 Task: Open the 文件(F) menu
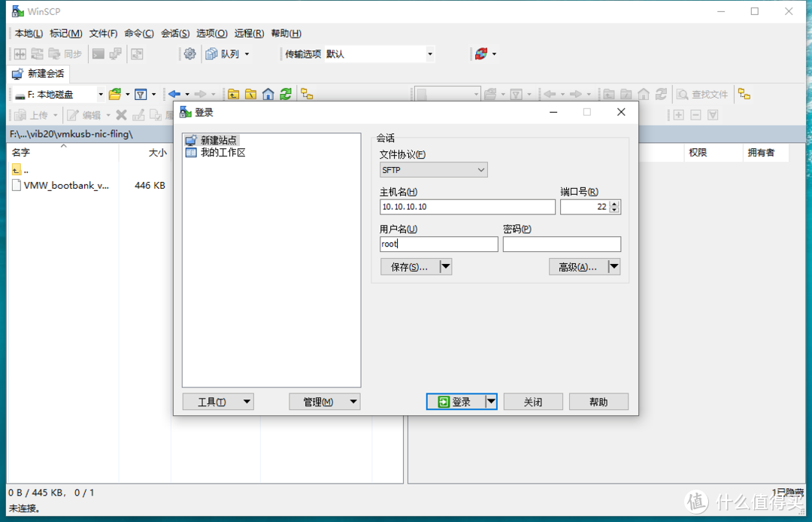[x=103, y=34]
